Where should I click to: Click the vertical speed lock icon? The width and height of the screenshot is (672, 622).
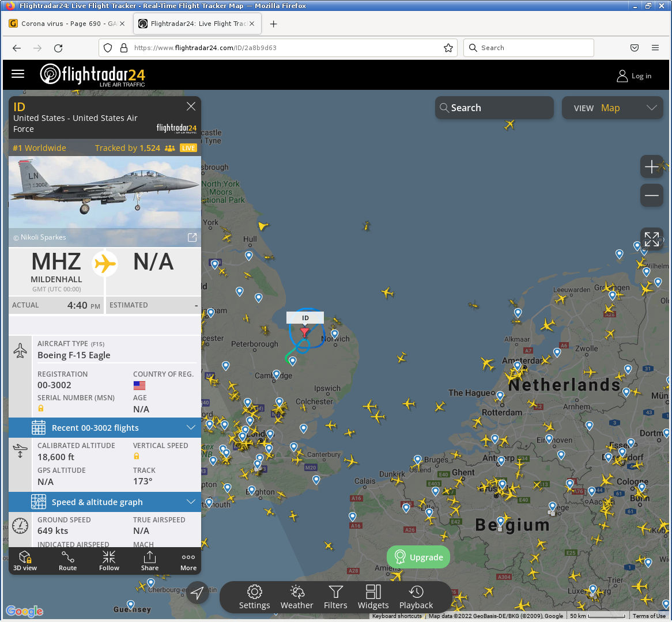[136, 456]
